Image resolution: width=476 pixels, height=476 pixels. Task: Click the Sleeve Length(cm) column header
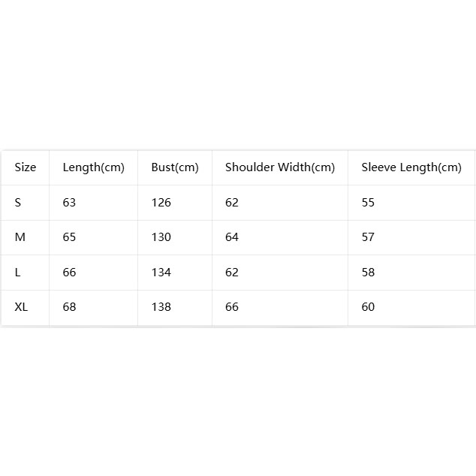point(411,167)
